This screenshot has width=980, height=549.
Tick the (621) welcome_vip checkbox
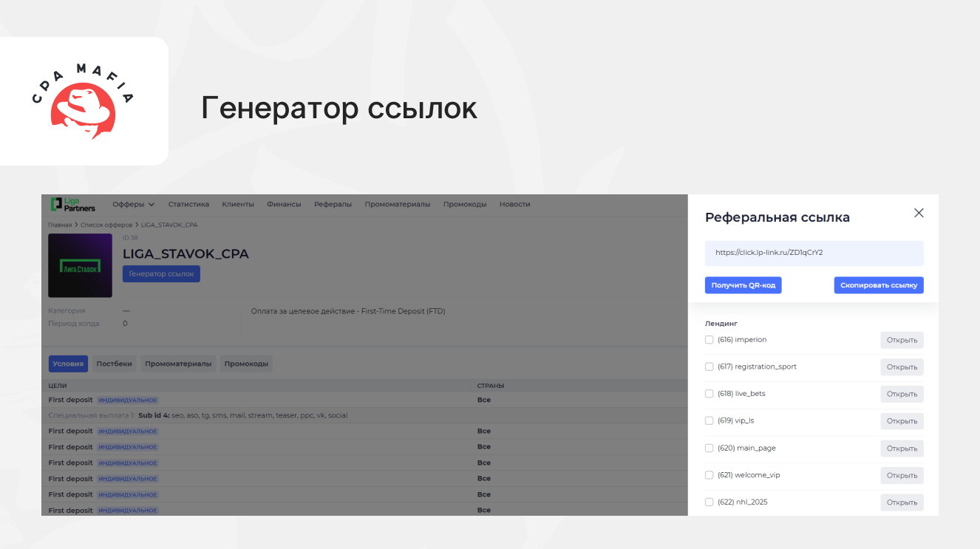(710, 475)
